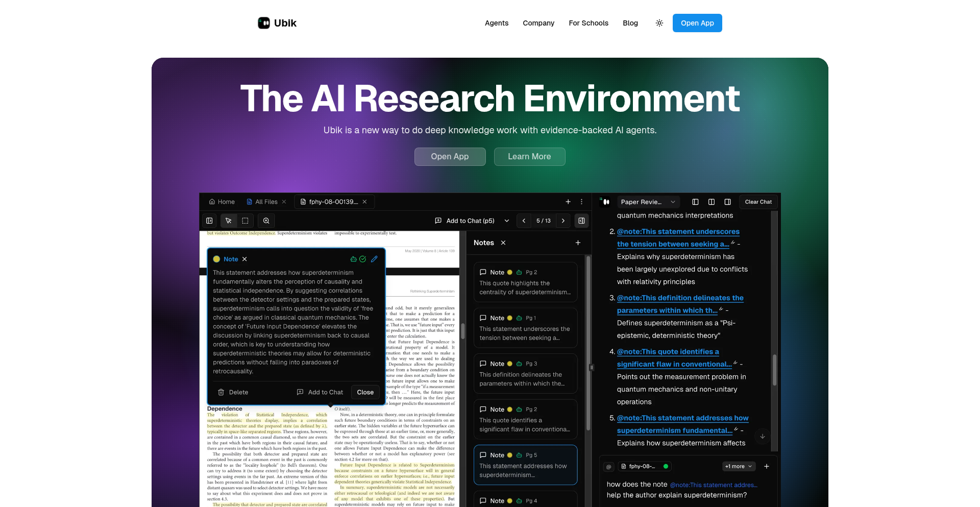
Task: Close the fphy-08-00139 document tab
Action: pyautogui.click(x=364, y=202)
